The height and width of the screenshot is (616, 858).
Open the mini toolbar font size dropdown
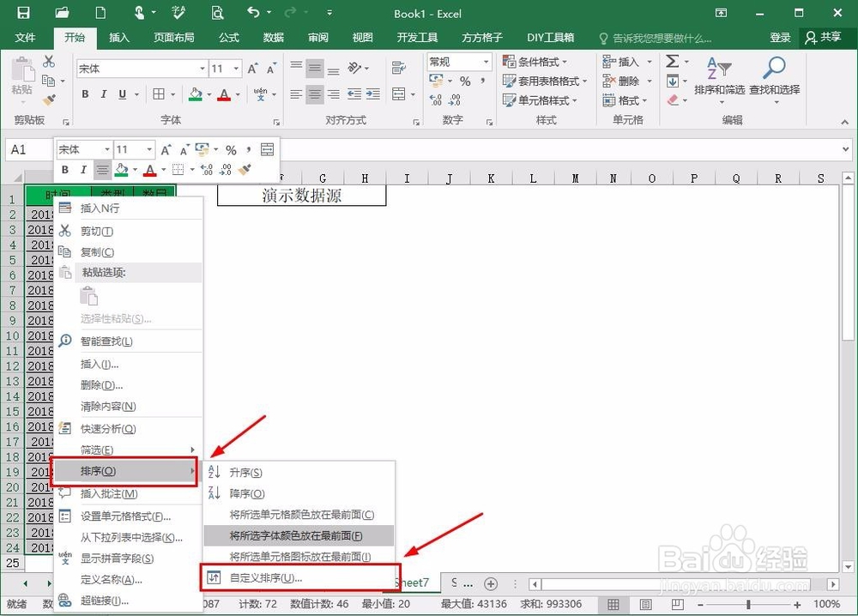148,149
